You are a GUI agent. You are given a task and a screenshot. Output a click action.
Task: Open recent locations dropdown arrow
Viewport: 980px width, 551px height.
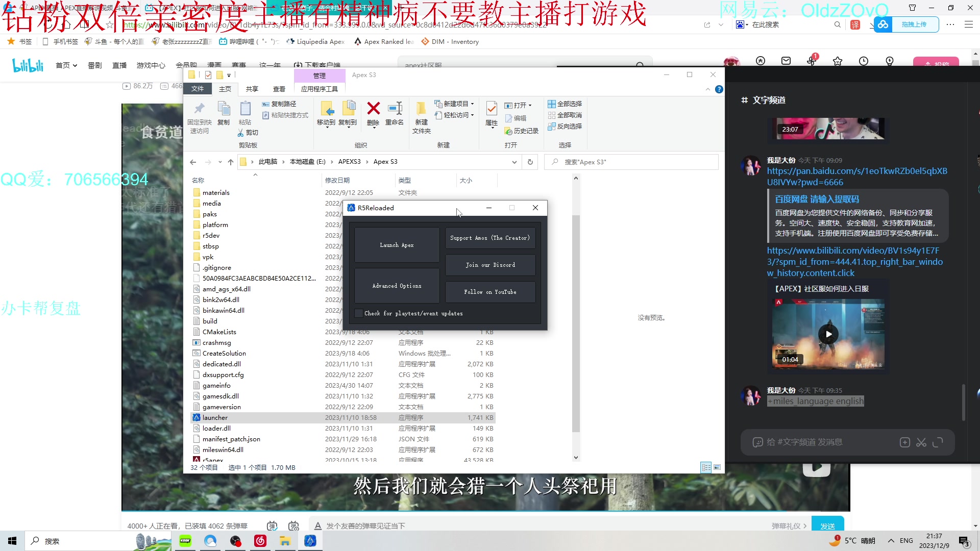pyautogui.click(x=220, y=162)
